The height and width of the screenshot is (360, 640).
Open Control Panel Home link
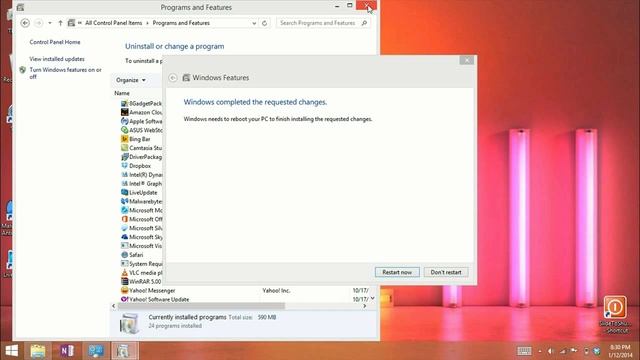coord(55,42)
